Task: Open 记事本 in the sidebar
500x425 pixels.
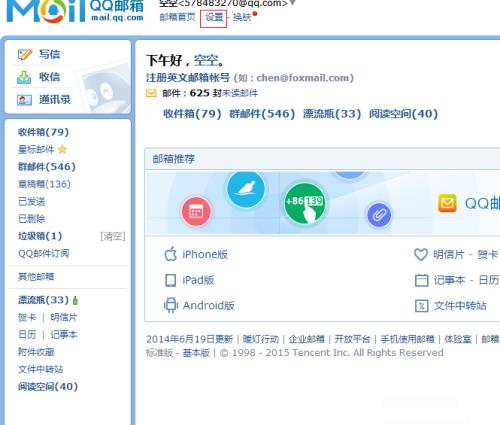Action: [64, 335]
